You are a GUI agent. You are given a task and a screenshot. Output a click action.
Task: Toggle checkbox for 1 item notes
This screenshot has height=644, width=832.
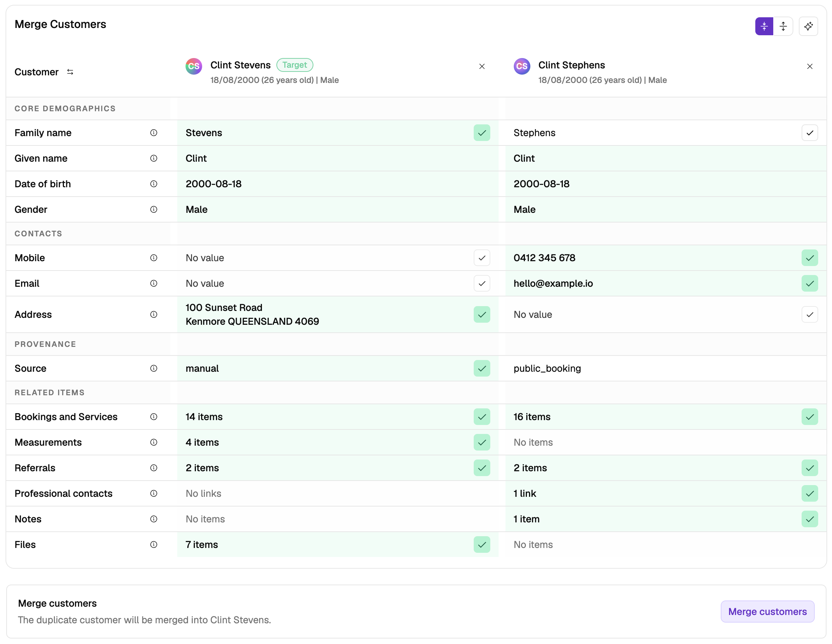[810, 519]
